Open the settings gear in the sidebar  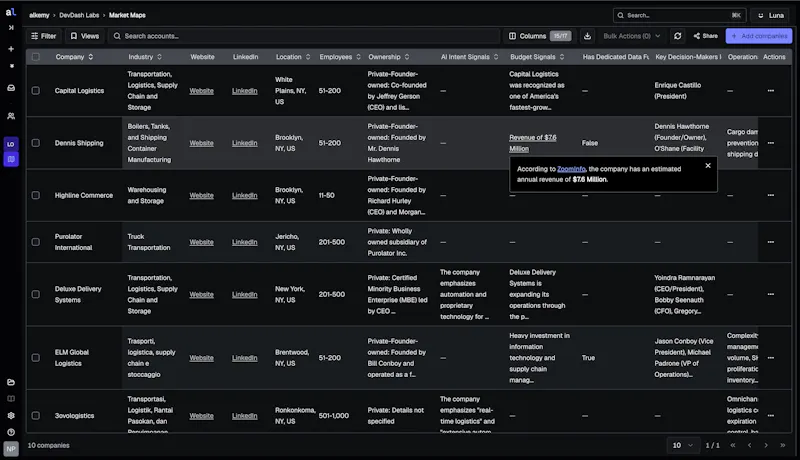[11, 416]
